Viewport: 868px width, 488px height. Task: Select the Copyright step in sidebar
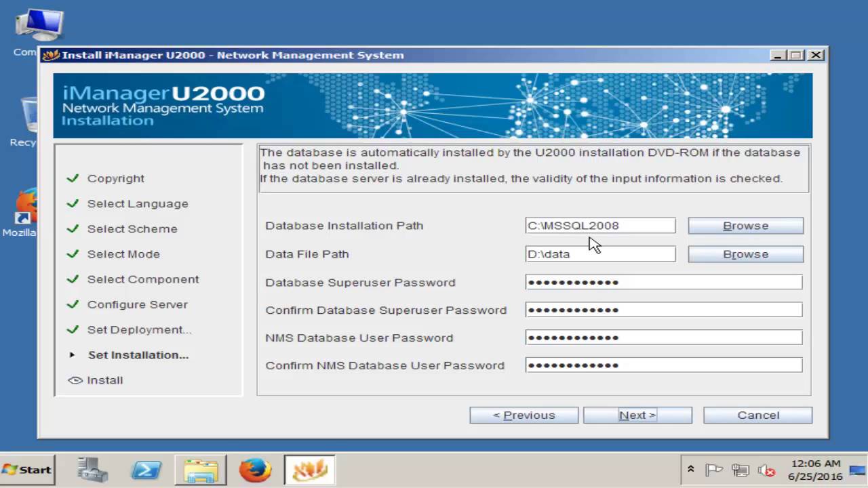(115, 178)
